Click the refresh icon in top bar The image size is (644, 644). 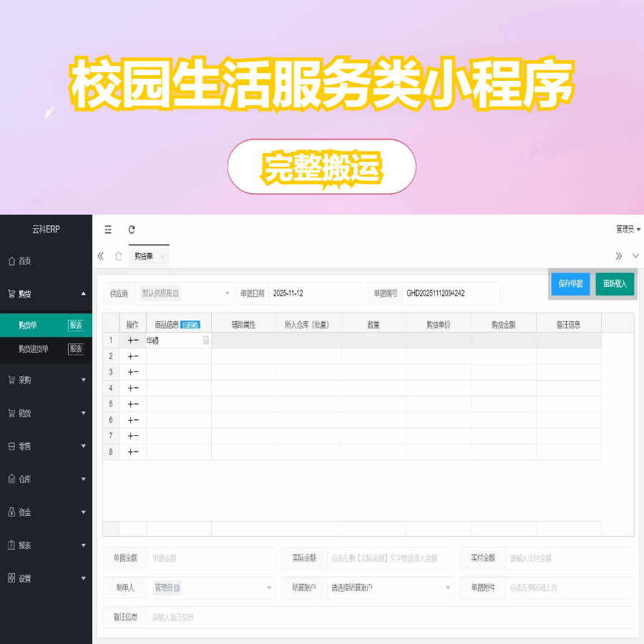click(132, 230)
